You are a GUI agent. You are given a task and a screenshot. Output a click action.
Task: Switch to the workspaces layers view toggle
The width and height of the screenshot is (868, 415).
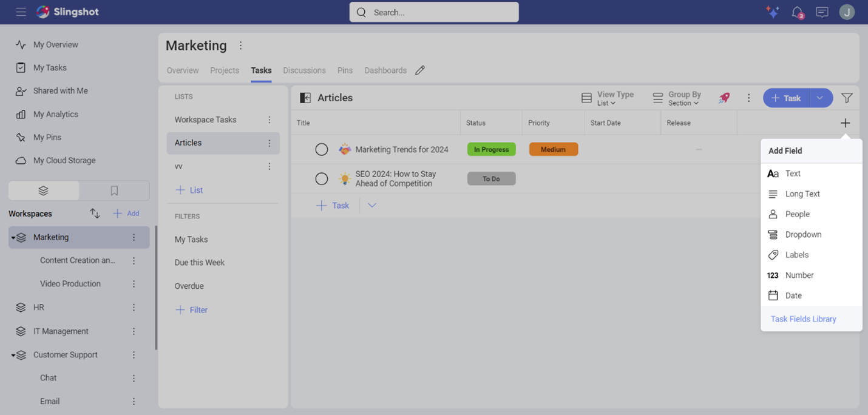pyautogui.click(x=44, y=191)
